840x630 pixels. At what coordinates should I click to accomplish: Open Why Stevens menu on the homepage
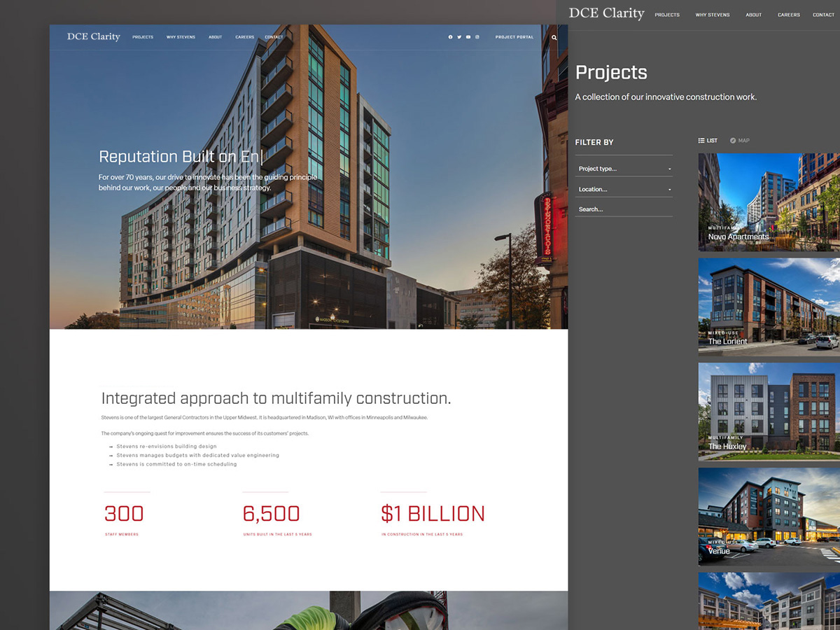(x=181, y=37)
